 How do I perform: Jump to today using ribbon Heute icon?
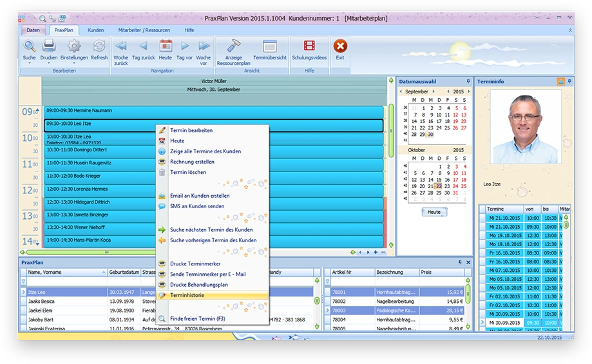coord(166,46)
